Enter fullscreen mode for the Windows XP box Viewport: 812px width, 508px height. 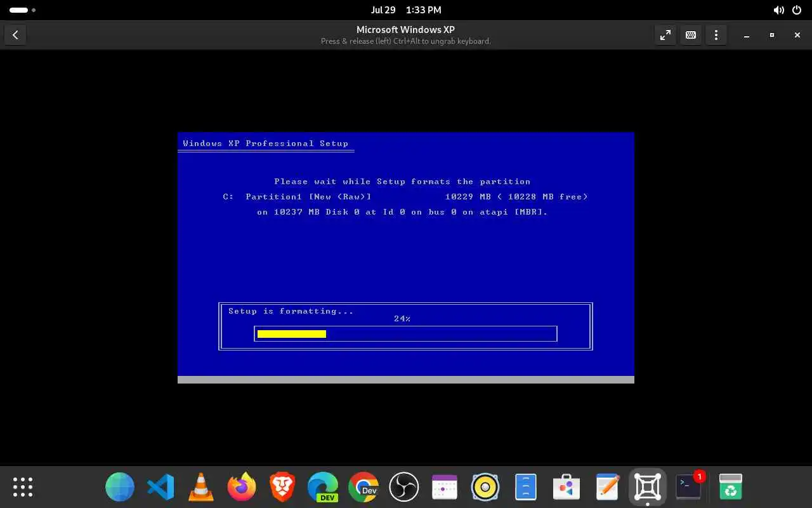click(x=665, y=36)
